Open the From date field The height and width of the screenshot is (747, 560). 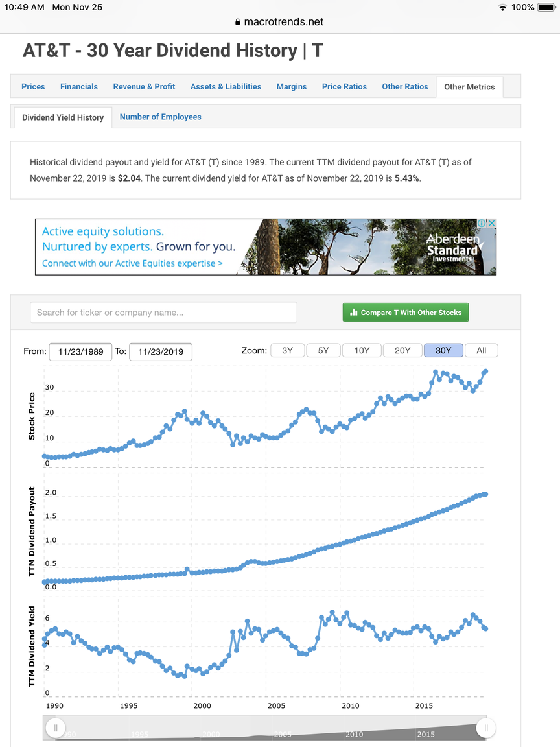click(80, 351)
